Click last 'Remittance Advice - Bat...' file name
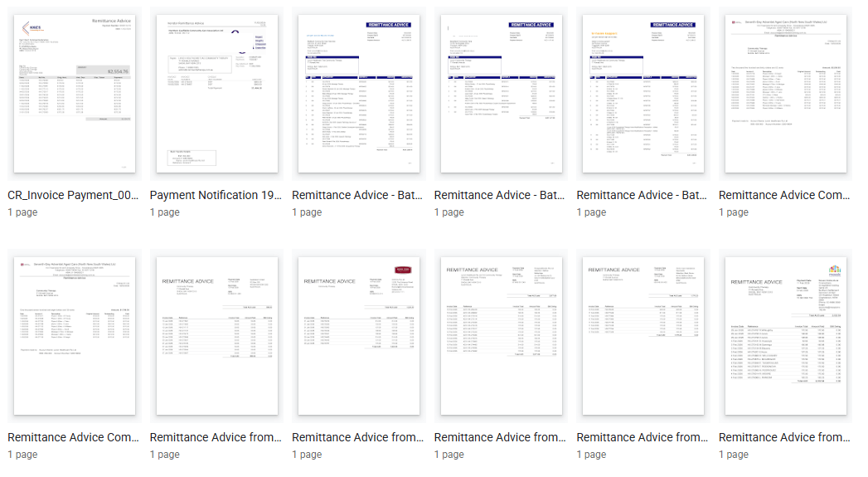Image resolution: width=868 pixels, height=477 pixels. pos(643,195)
